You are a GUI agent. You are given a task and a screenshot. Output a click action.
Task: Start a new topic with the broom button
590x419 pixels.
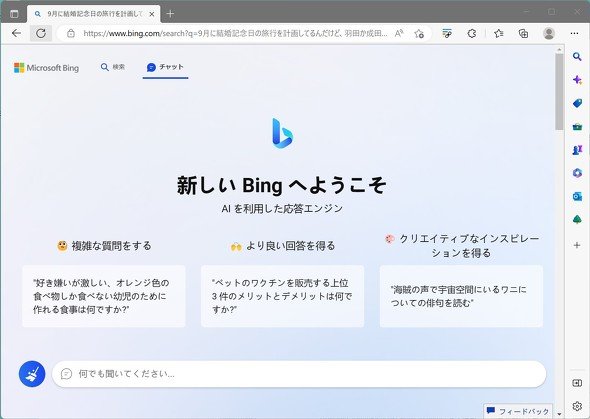[32, 374]
